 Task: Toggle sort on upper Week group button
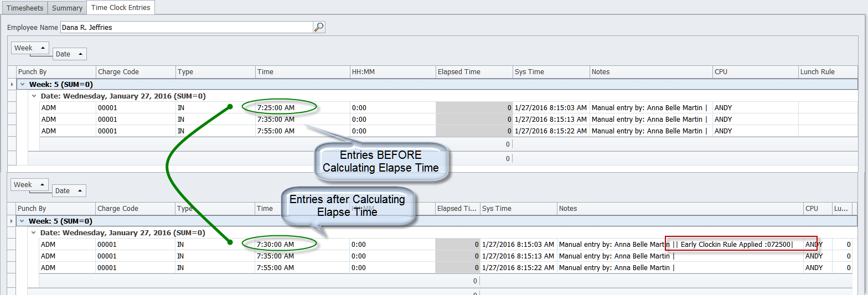(30, 48)
